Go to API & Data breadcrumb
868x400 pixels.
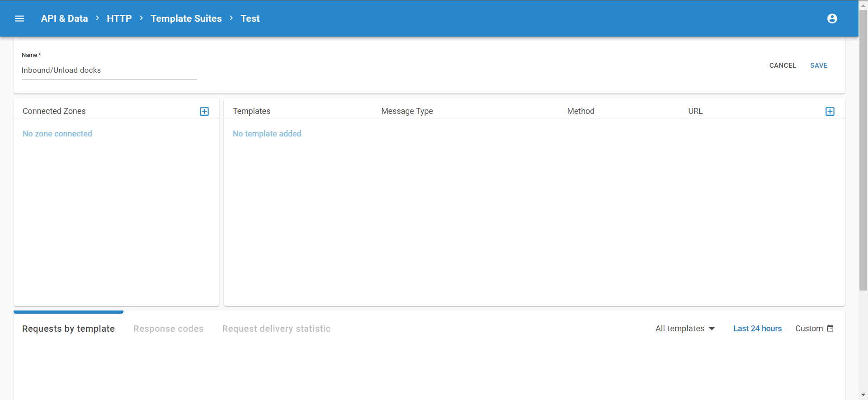click(64, 19)
